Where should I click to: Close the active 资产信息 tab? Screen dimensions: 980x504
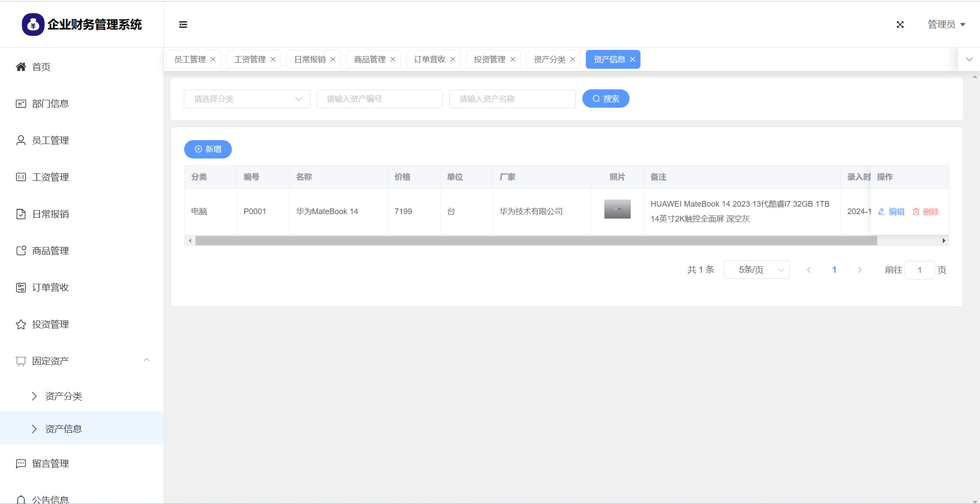point(633,60)
